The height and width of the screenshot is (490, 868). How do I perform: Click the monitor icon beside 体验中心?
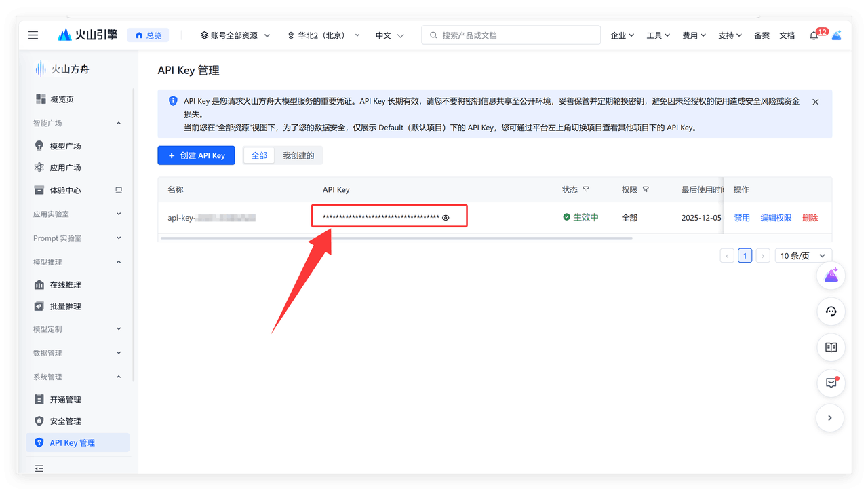point(119,191)
